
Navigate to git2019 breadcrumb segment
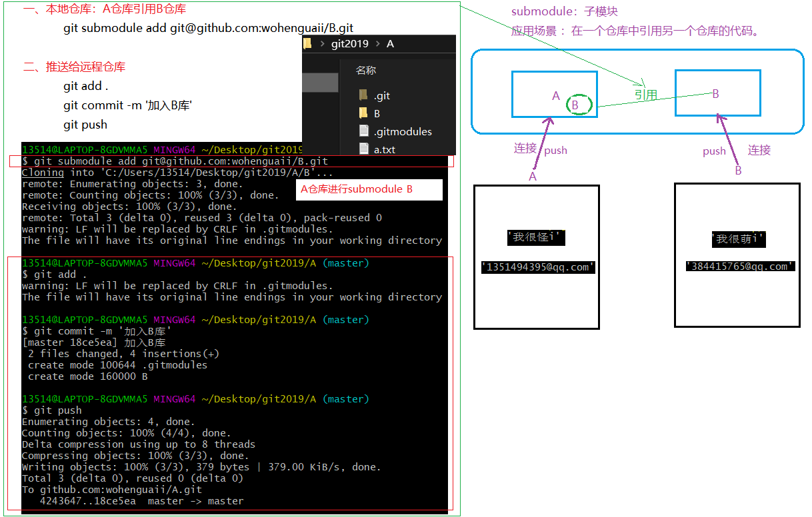click(349, 44)
